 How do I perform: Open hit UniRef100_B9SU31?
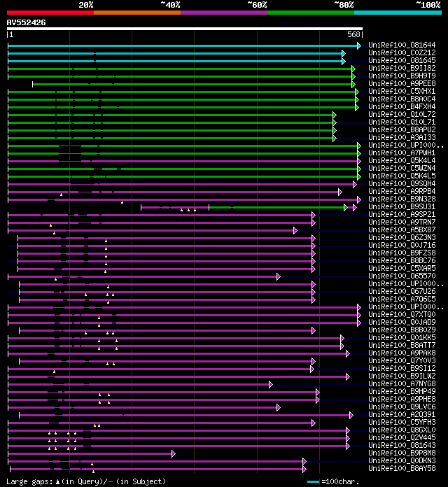(x=402, y=206)
